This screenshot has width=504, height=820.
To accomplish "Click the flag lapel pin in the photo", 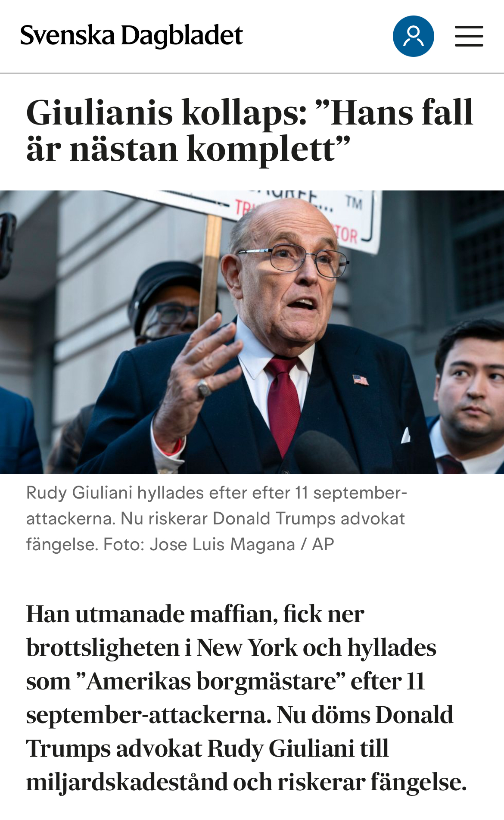I will pos(361,380).
